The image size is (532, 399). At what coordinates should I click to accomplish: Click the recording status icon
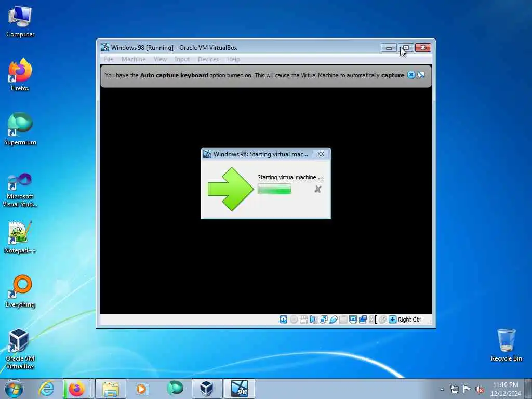[363, 320]
